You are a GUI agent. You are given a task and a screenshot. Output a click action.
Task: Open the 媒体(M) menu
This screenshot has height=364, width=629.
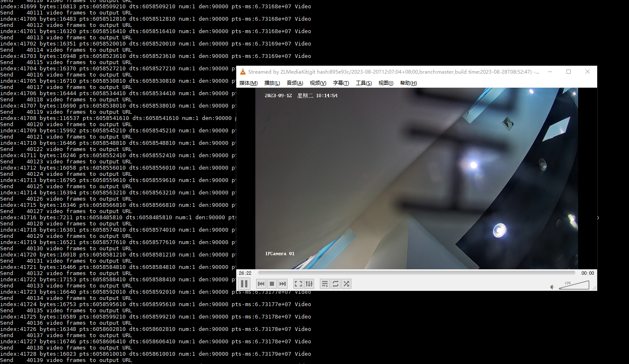point(248,83)
